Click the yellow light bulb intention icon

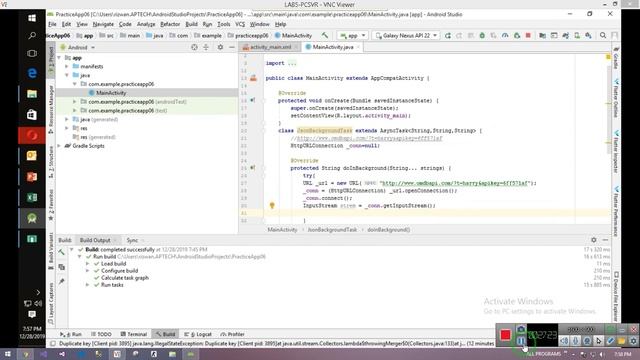pos(272,205)
